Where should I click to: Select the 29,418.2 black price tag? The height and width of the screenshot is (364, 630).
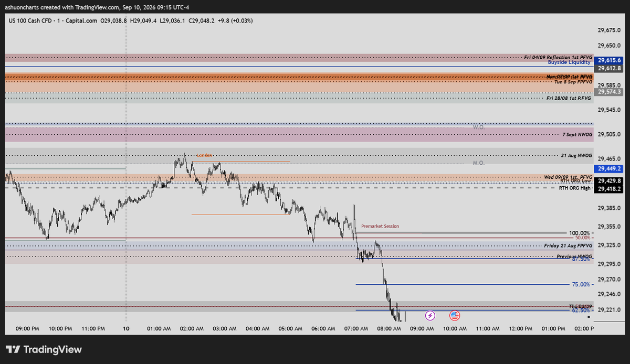[x=610, y=189]
